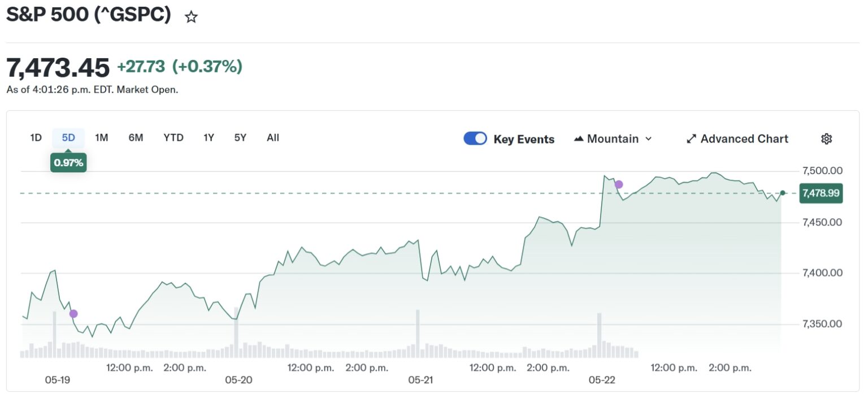The width and height of the screenshot is (868, 398).
Task: Select the 1D time range
Action: (x=36, y=137)
